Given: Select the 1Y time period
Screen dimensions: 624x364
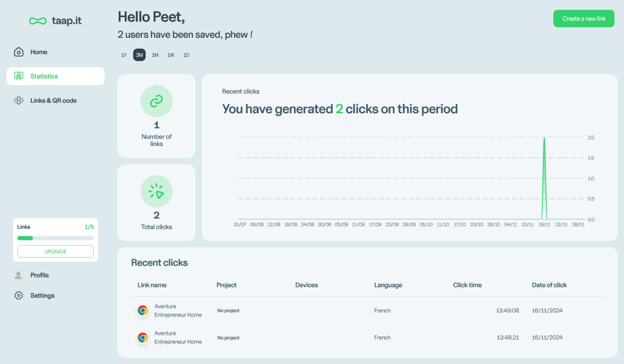Looking at the screenshot, I should (124, 55).
